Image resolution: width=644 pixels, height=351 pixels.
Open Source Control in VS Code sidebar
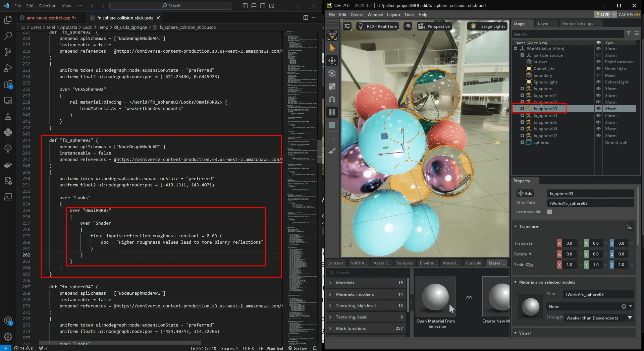(x=8, y=52)
